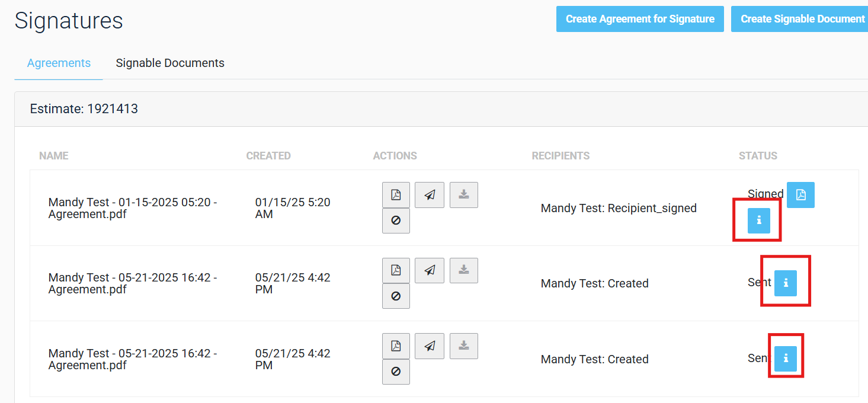Open PDF icon for last agreement row
Image resolution: width=868 pixels, height=403 pixels.
396,346
